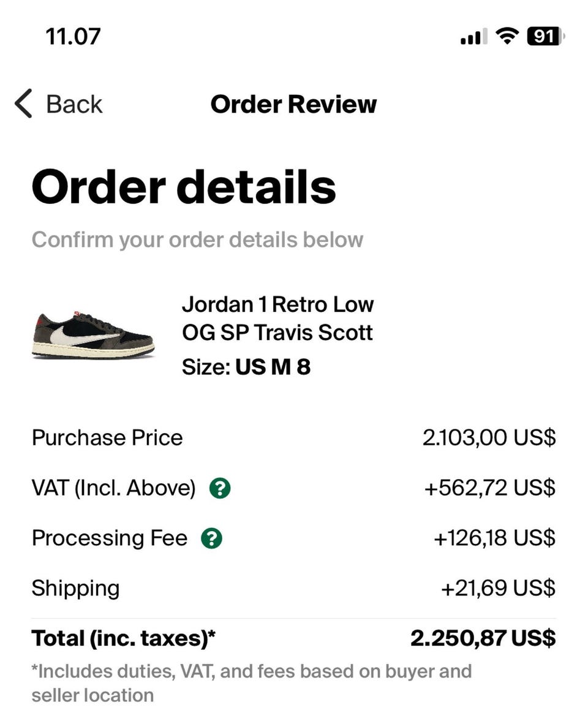Viewport: 588px width, 721px height.
Task: Click the 2.250,87 US$ total amount
Action: click(x=483, y=639)
